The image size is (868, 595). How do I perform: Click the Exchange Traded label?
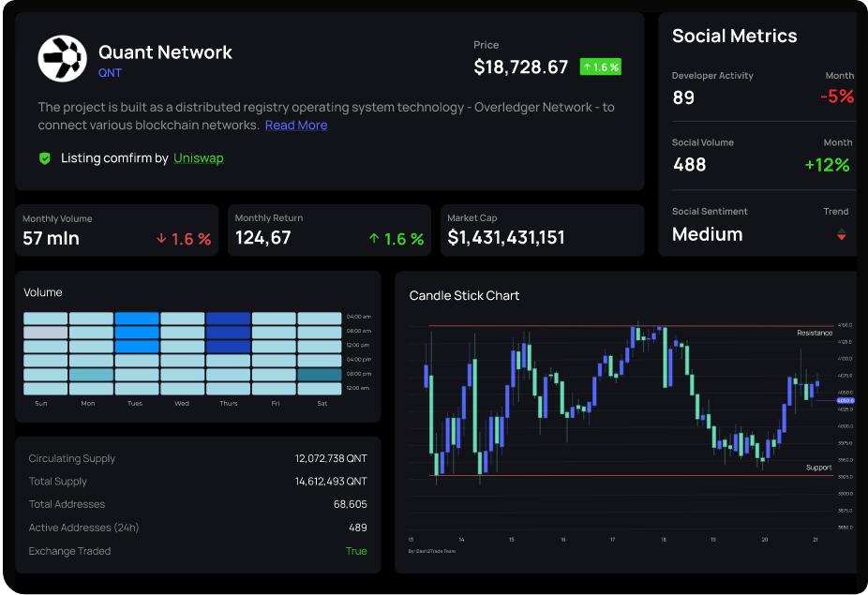69,551
